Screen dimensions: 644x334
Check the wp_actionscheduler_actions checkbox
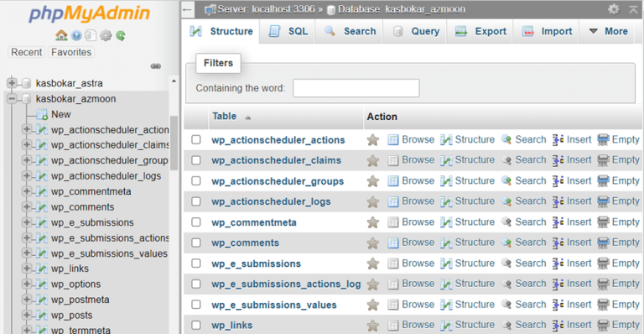(x=196, y=139)
